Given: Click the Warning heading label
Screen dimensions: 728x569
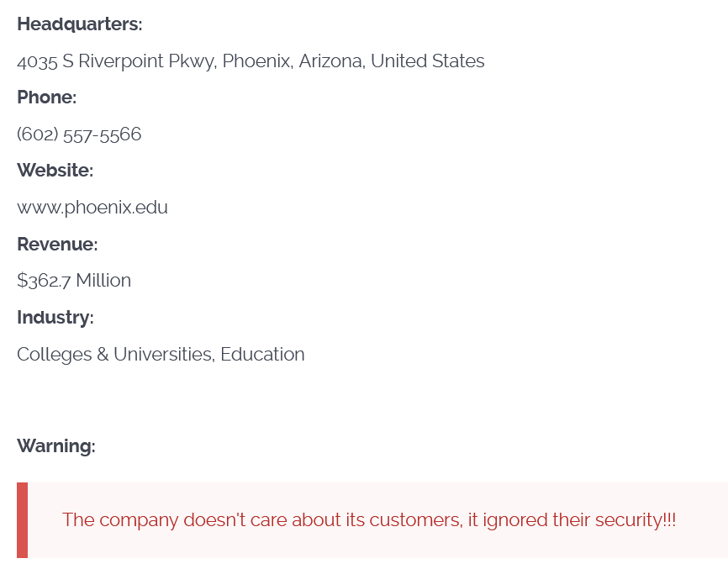Looking at the screenshot, I should [56, 446].
